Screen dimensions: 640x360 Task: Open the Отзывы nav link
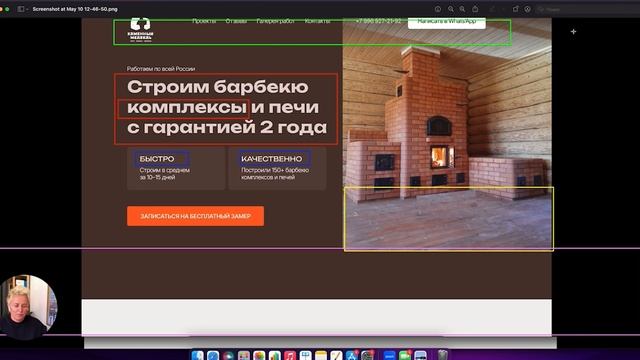pos(236,21)
